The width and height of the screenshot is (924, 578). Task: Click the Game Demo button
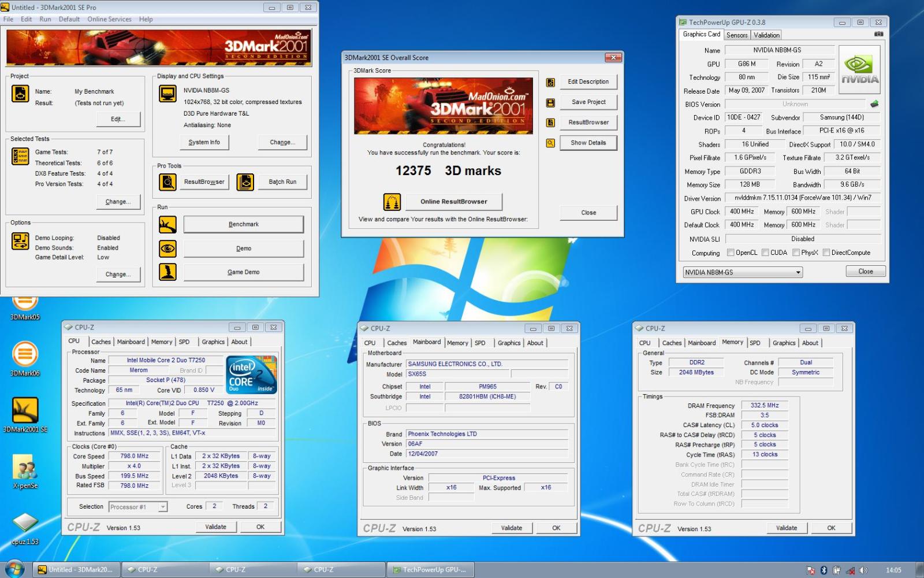click(x=244, y=272)
